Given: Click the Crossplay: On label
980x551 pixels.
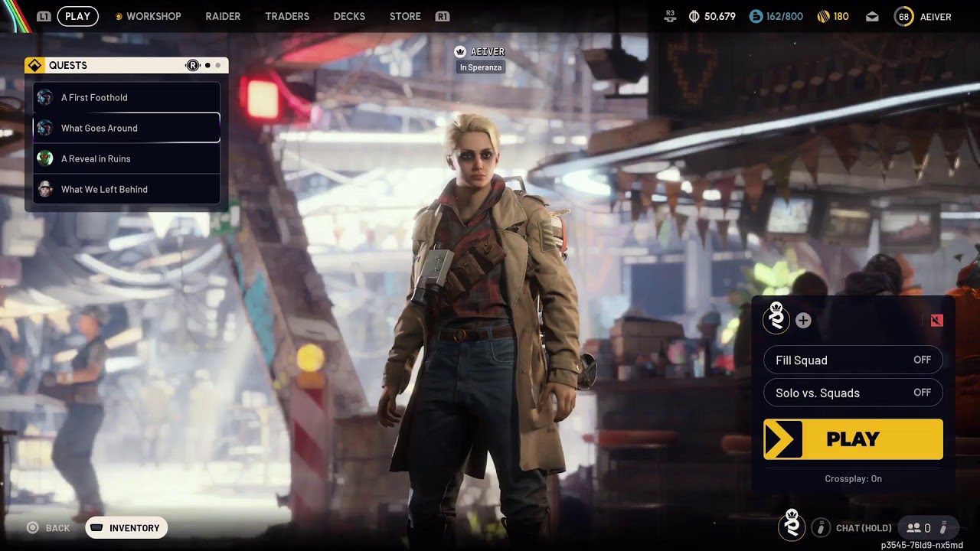Looking at the screenshot, I should click(x=853, y=478).
